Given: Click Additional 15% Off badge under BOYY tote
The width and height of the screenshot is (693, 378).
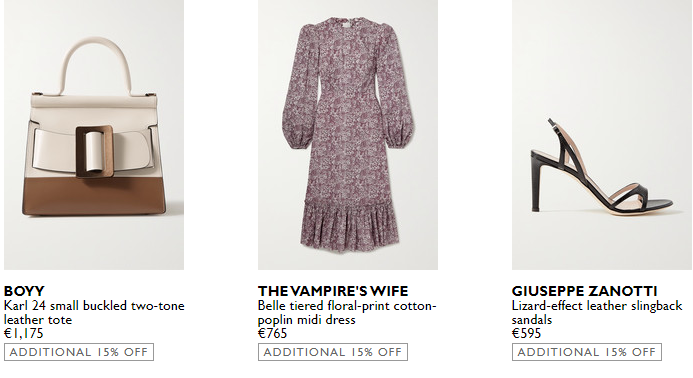Looking at the screenshot, I should tap(79, 352).
